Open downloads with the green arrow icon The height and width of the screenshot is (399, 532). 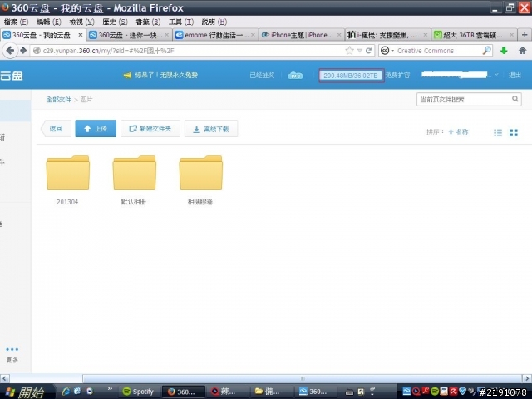coord(505,51)
